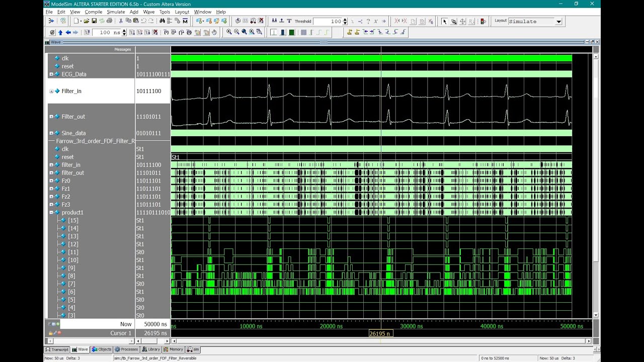
Task: Open the File menu
Action: point(49,12)
